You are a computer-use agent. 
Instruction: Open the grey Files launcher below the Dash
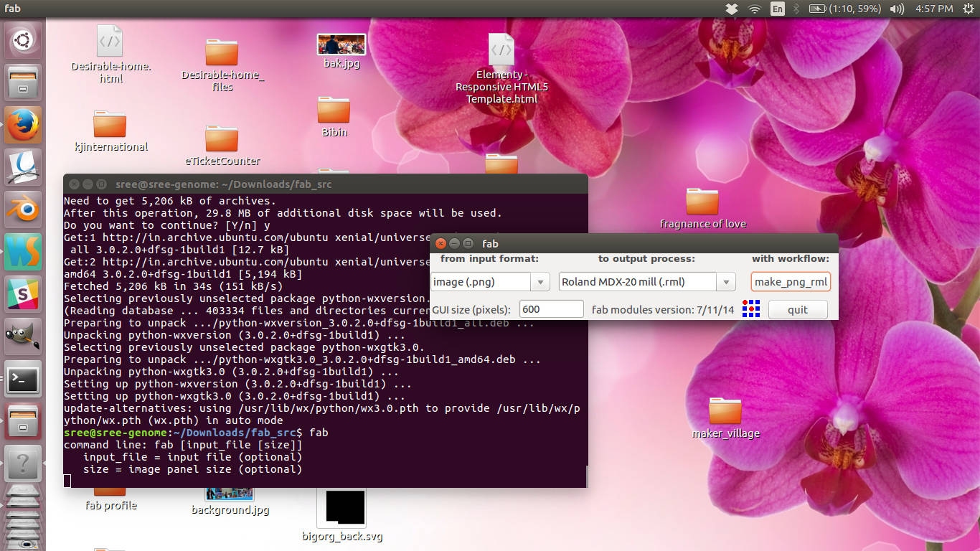23,83
